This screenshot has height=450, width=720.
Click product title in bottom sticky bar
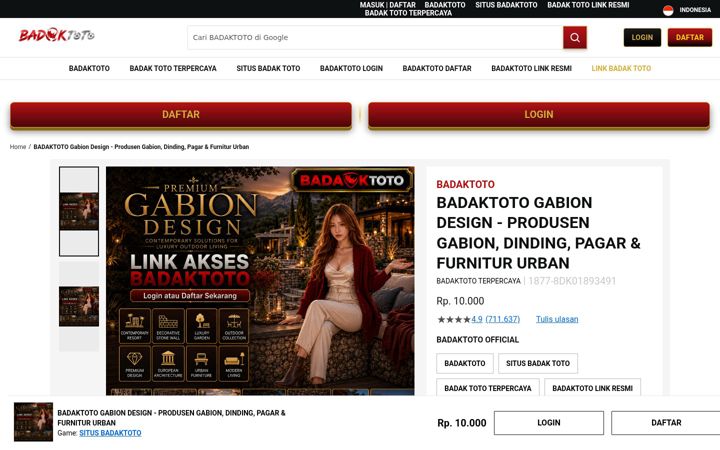(171, 418)
